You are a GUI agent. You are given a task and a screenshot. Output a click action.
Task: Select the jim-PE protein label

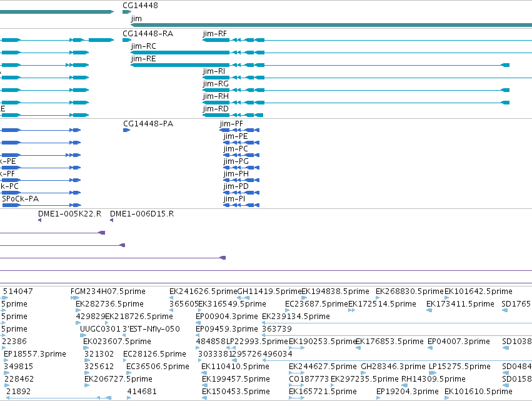[x=236, y=136]
